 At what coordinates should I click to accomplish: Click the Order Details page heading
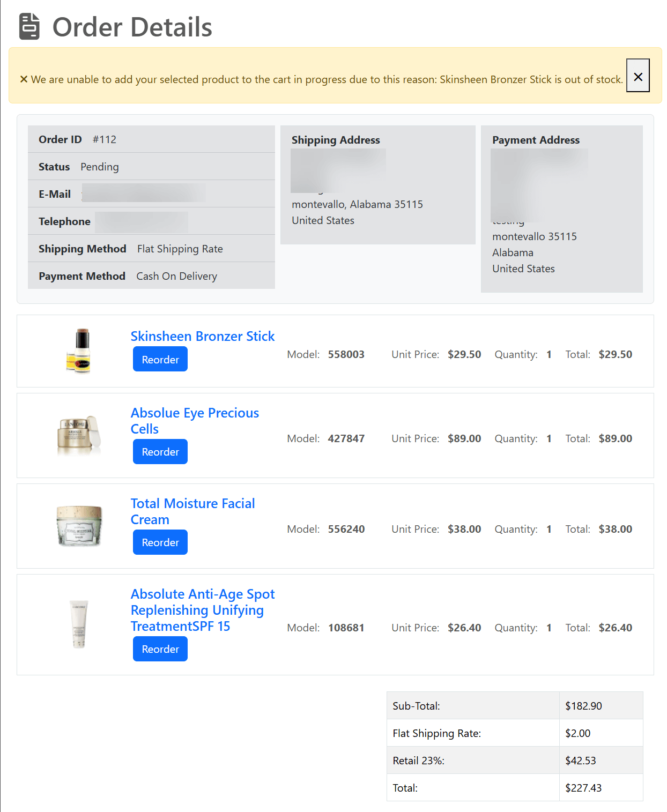click(132, 27)
